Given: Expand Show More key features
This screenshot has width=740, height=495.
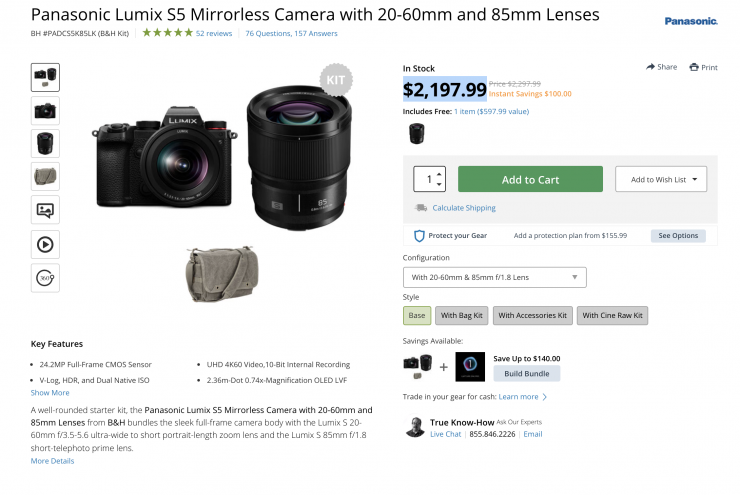Looking at the screenshot, I should [x=50, y=393].
